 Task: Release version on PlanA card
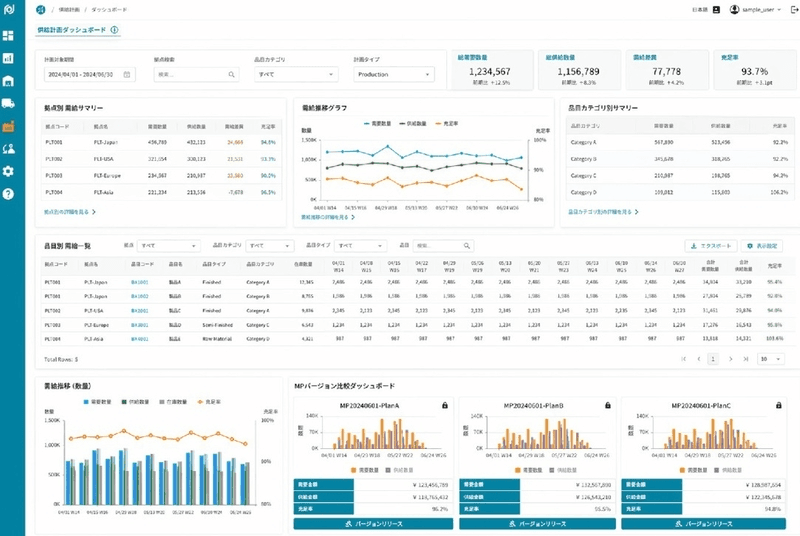[x=373, y=524]
